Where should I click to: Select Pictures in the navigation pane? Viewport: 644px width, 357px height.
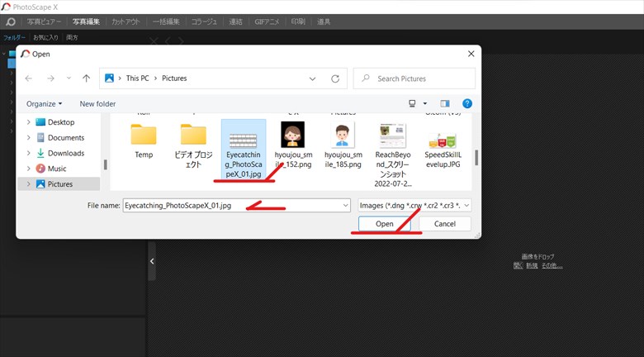(60, 183)
